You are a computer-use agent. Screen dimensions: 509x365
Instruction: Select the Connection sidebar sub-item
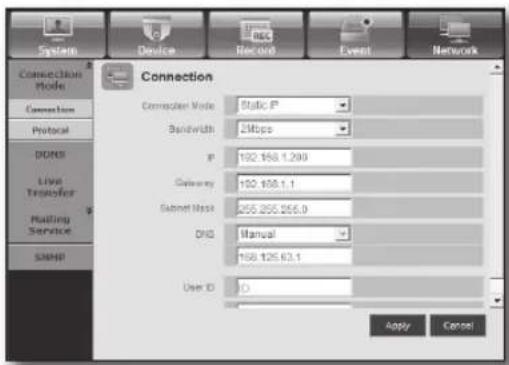tap(50, 109)
